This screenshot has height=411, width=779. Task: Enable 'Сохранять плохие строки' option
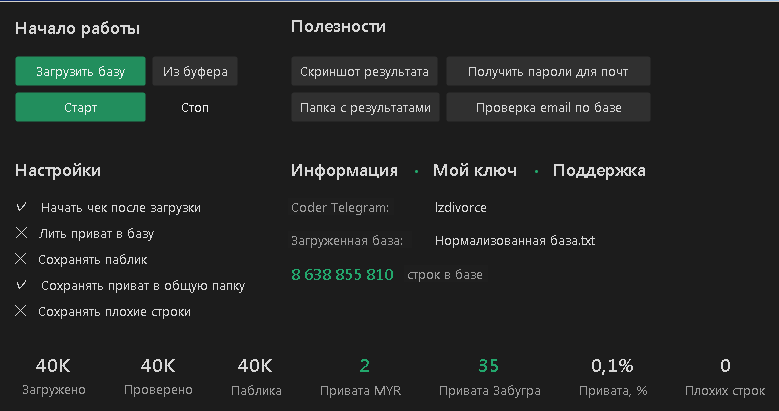click(22, 311)
